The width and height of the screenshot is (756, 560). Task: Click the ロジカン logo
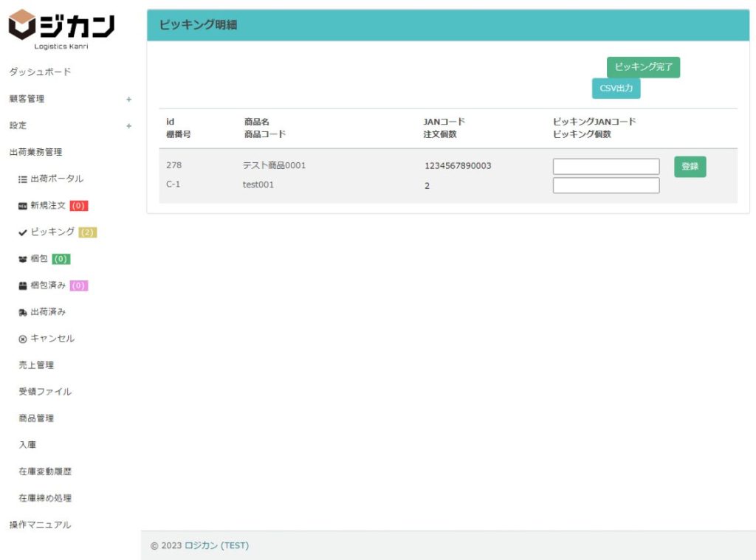tap(61, 28)
